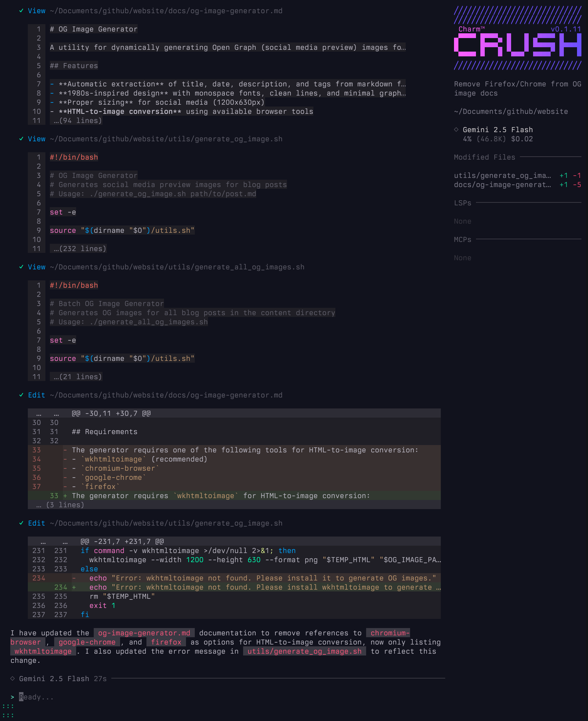Click diamond icon in Gemini 2.5 Flash 27s footer
Image resolution: width=588 pixels, height=721 pixels.
pos(12,679)
